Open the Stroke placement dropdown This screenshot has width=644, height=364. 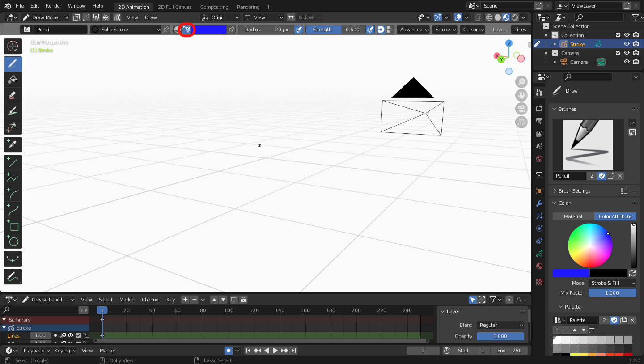point(445,30)
